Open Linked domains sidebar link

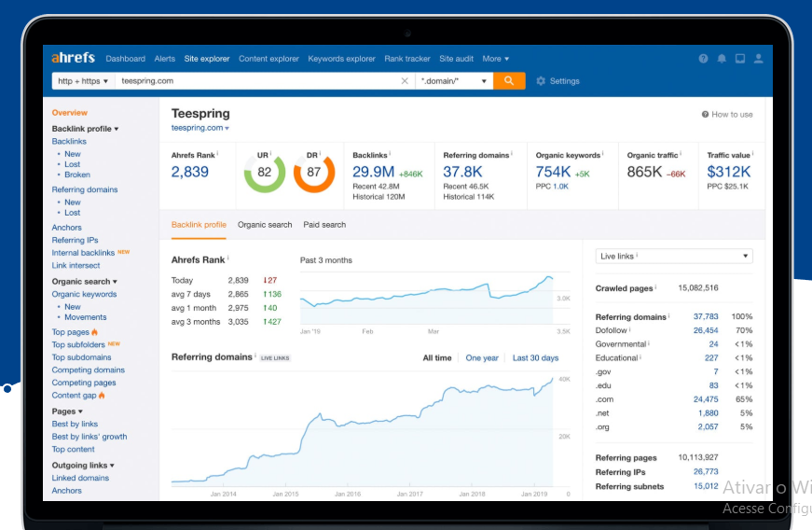[80, 478]
